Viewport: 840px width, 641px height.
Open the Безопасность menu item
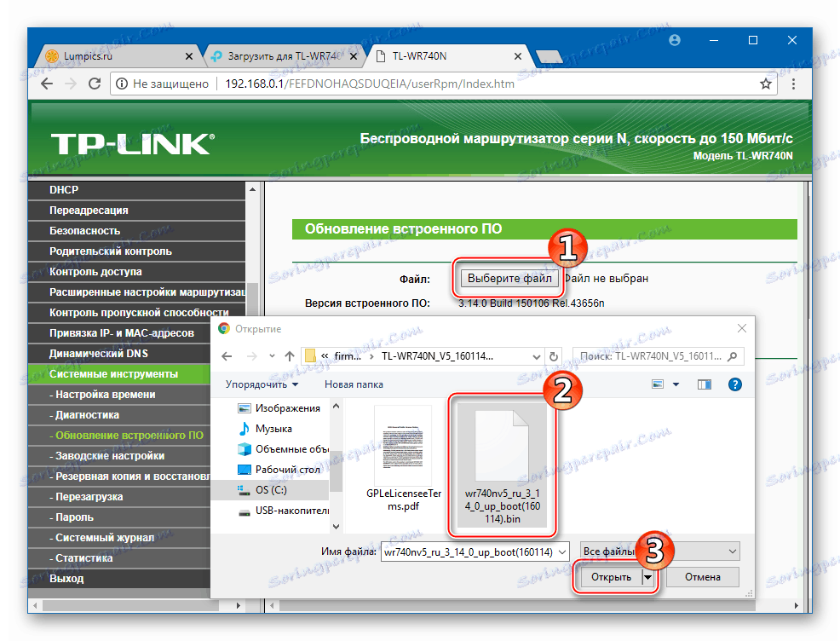[x=136, y=230]
